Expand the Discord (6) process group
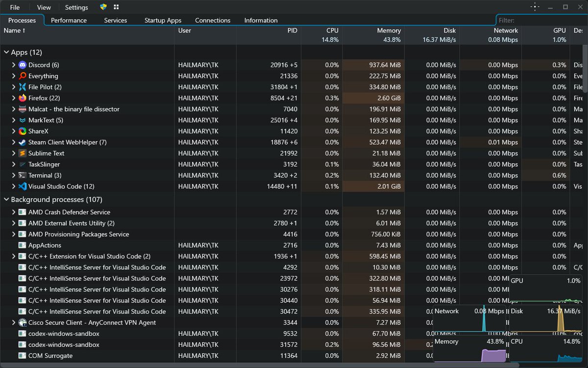This screenshot has width=588, height=368. (x=14, y=65)
